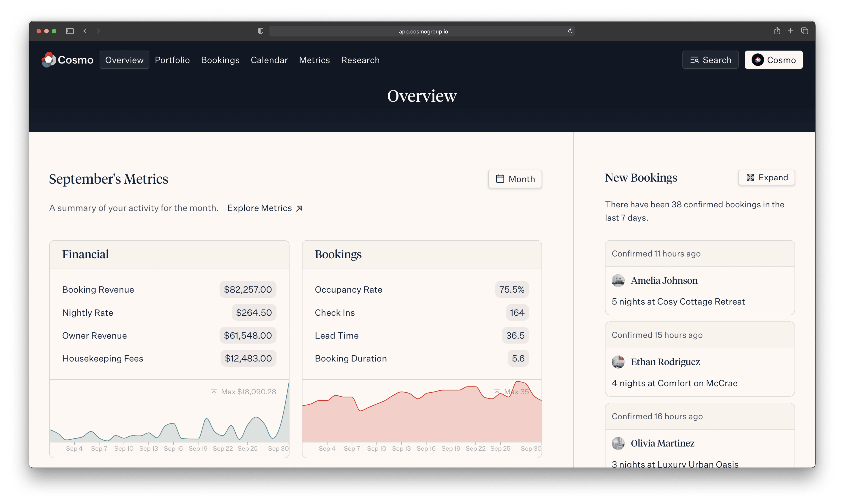Toggle the browser sidebar panel icon

click(x=70, y=31)
